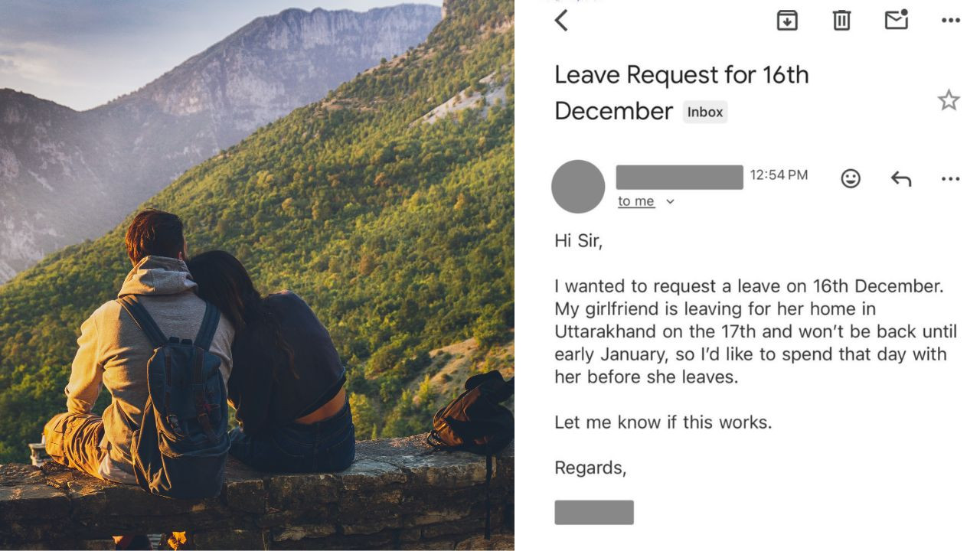The width and height of the screenshot is (980, 551).
Task: Mark the email as unread
Action: [x=896, y=20]
